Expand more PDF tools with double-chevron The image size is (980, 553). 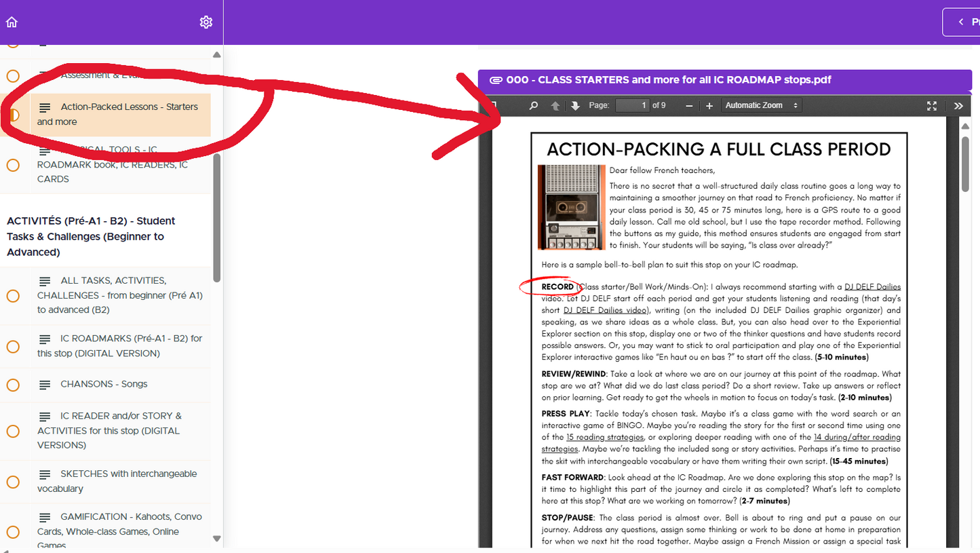click(958, 105)
